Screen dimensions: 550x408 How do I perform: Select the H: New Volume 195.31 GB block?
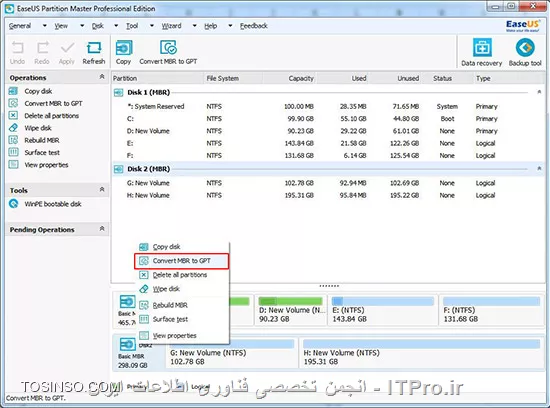421,353
